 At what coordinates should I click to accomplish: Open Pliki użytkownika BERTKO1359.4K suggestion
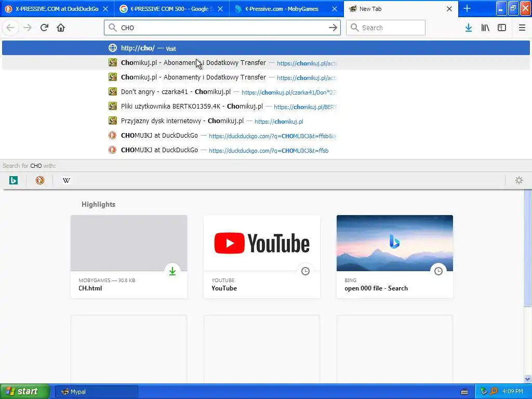[x=266, y=107]
